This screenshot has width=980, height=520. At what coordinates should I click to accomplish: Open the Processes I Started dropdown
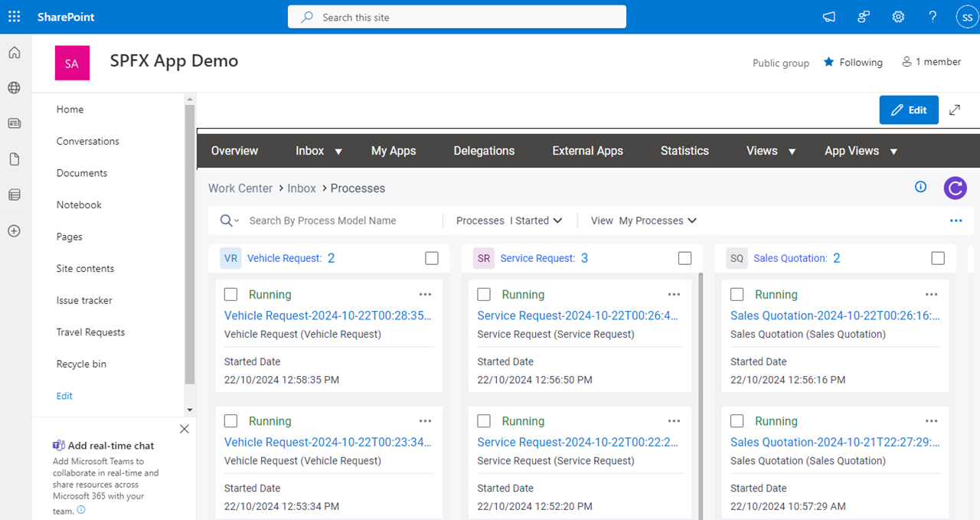point(509,221)
